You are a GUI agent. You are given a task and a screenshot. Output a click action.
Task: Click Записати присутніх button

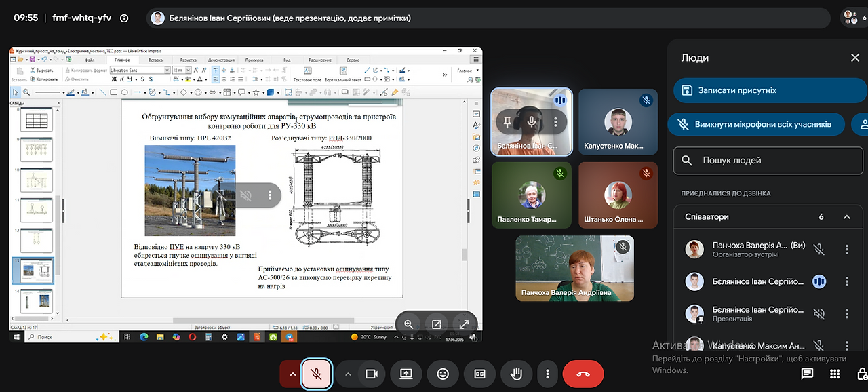pyautogui.click(x=770, y=90)
